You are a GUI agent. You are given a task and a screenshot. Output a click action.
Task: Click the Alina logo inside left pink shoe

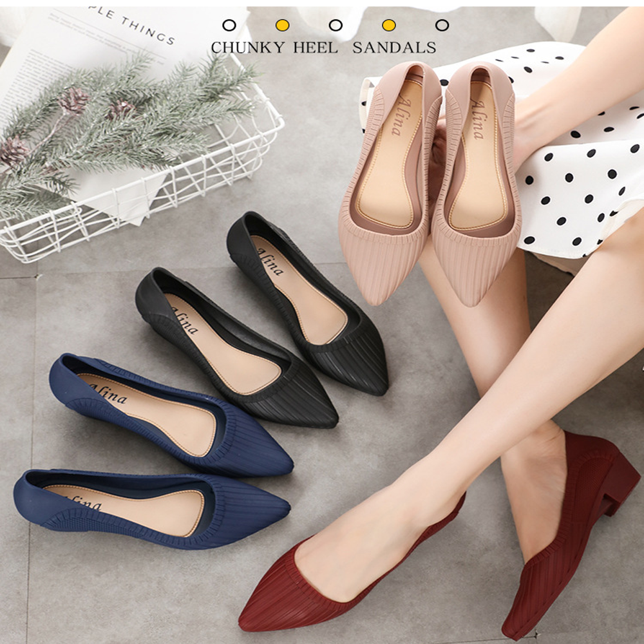click(399, 116)
